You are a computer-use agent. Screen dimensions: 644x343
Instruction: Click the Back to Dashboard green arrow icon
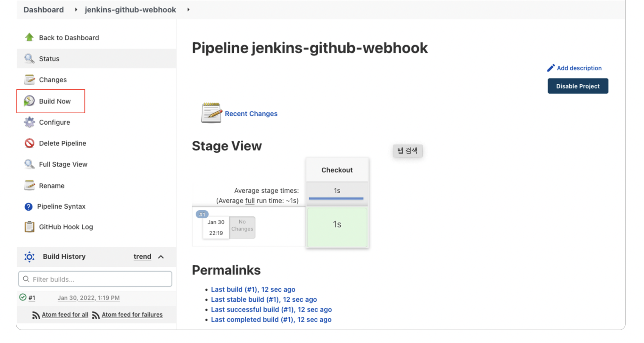point(29,37)
